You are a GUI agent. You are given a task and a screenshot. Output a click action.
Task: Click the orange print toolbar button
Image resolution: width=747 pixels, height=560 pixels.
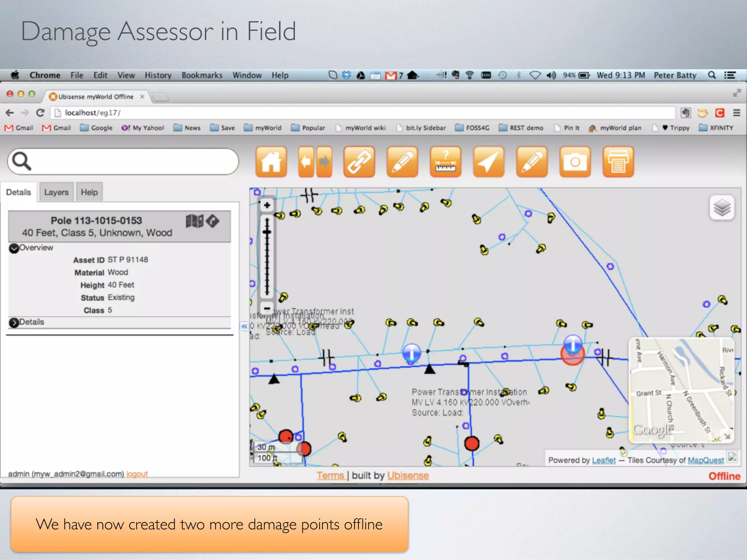pyautogui.click(x=618, y=162)
